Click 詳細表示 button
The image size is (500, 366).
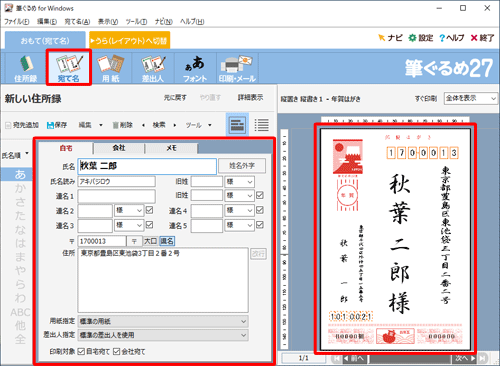(x=250, y=97)
